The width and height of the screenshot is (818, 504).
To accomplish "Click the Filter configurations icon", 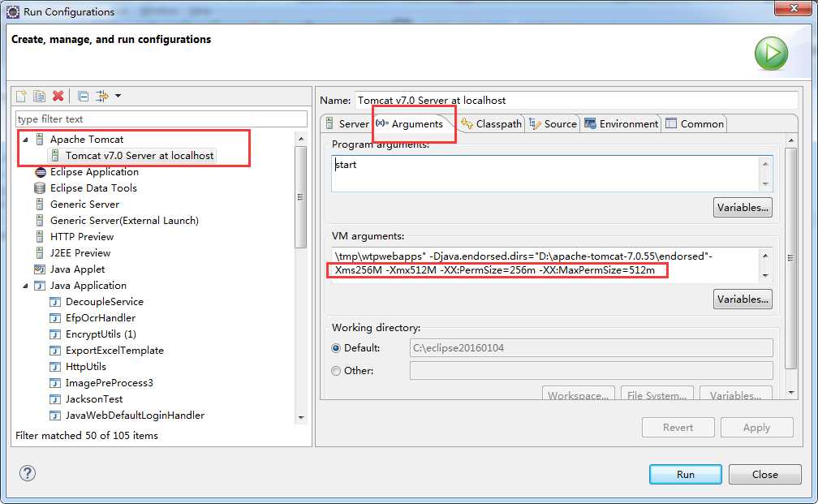I will (101, 96).
